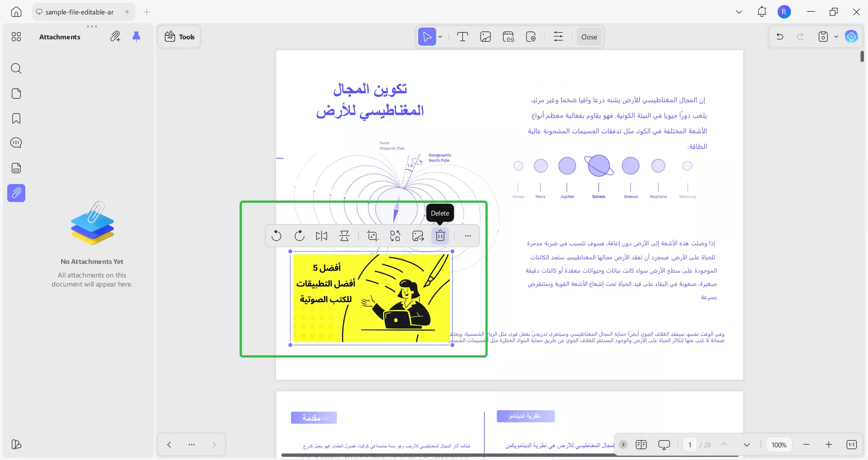Click the page number input field
This screenshot has height=460, width=868.
(689, 445)
